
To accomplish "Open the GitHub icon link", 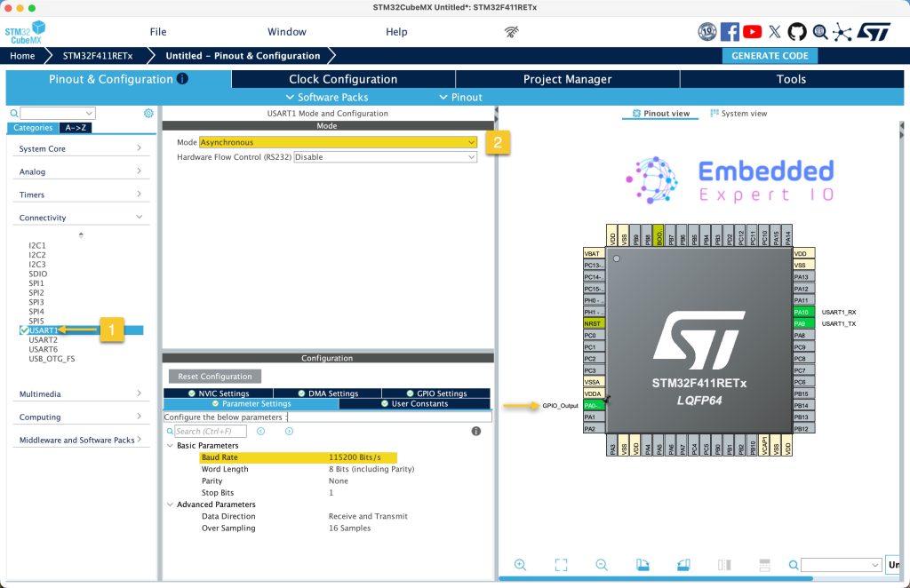I will pyautogui.click(x=797, y=32).
